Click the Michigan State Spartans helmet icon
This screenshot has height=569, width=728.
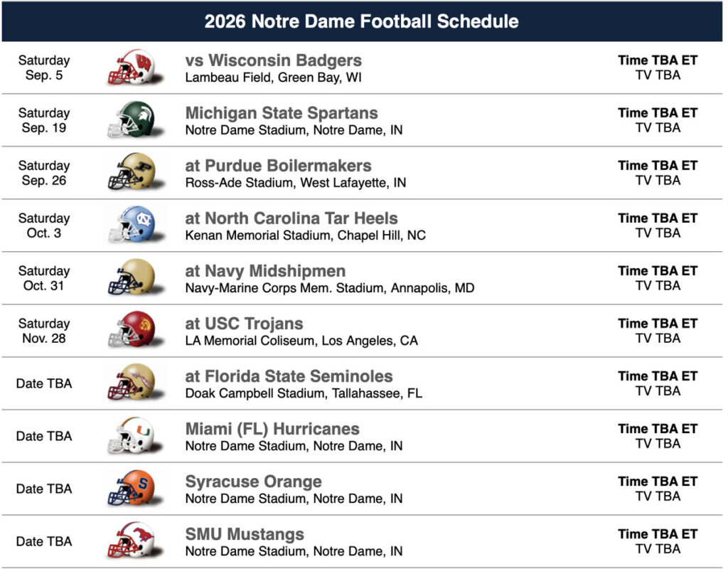tap(132, 120)
